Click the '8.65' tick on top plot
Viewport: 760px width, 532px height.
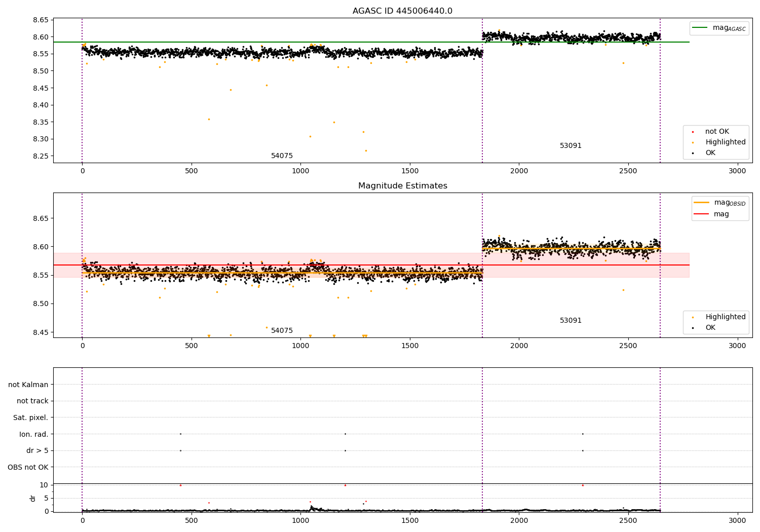pos(41,20)
